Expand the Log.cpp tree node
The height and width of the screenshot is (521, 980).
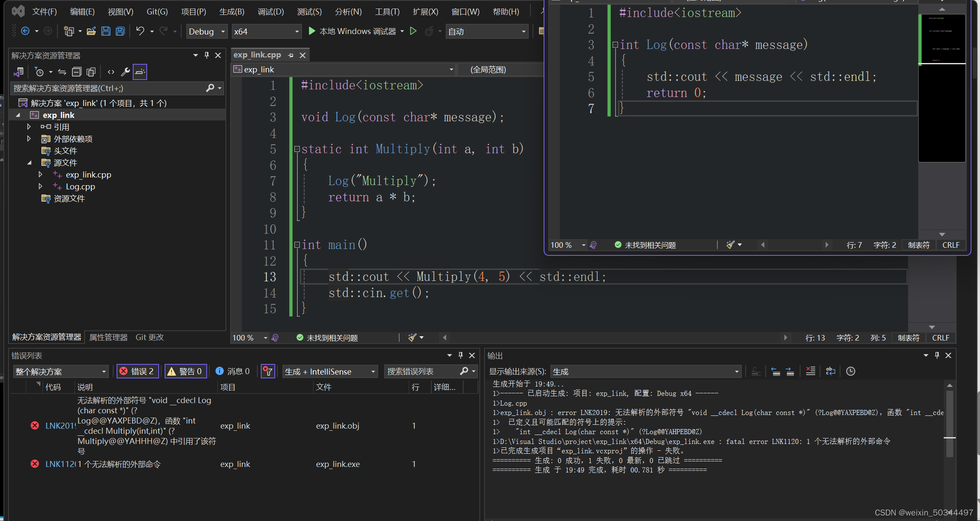click(40, 186)
